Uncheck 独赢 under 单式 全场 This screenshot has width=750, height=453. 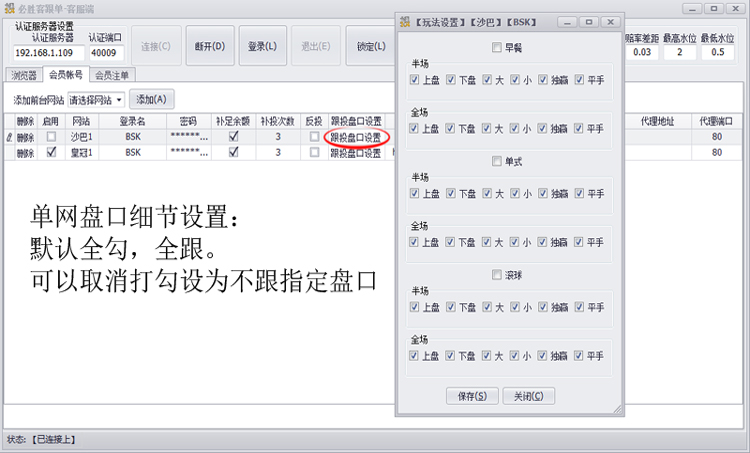[x=542, y=242]
